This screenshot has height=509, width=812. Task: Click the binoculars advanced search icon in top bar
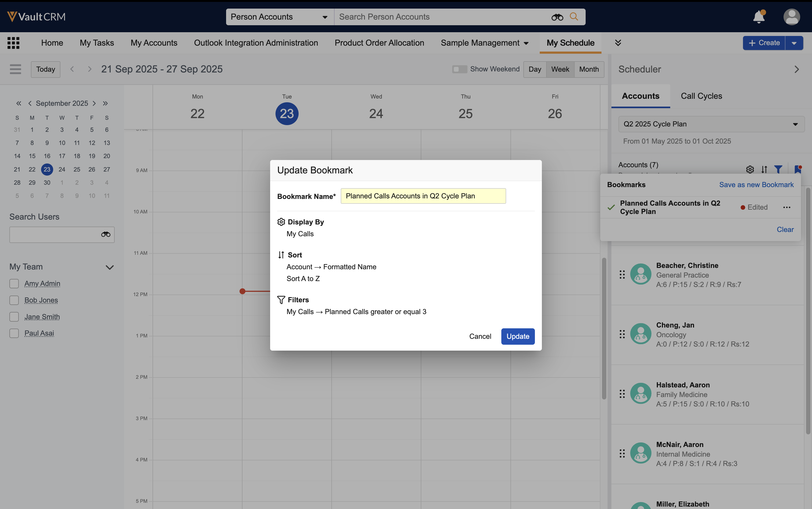pyautogui.click(x=557, y=17)
